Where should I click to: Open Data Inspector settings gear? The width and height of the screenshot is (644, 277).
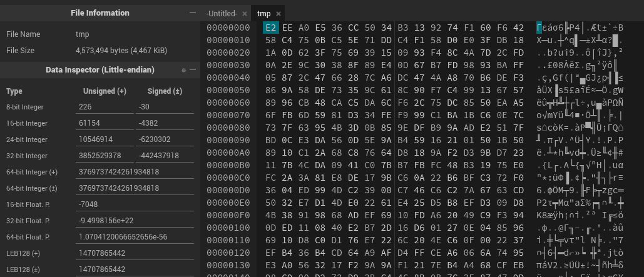coord(184,70)
